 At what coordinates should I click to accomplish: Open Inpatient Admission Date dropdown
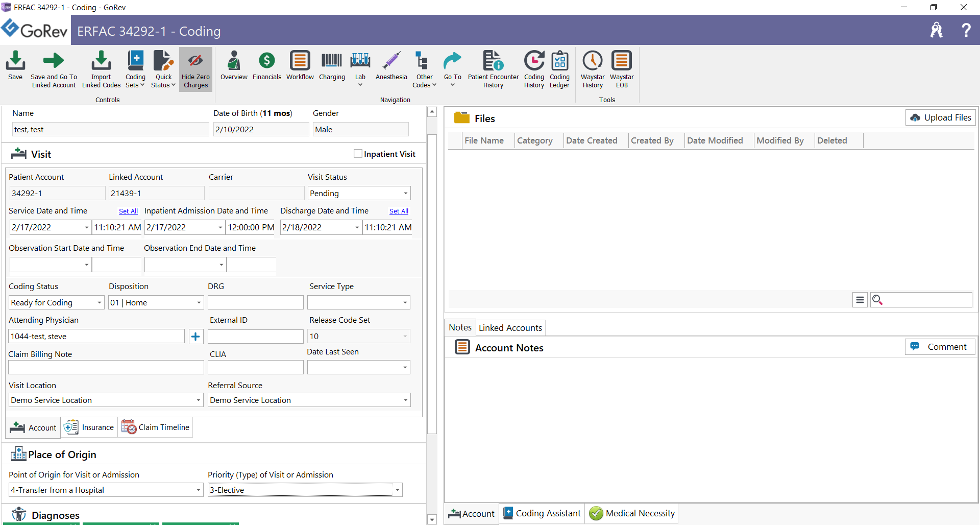point(220,227)
